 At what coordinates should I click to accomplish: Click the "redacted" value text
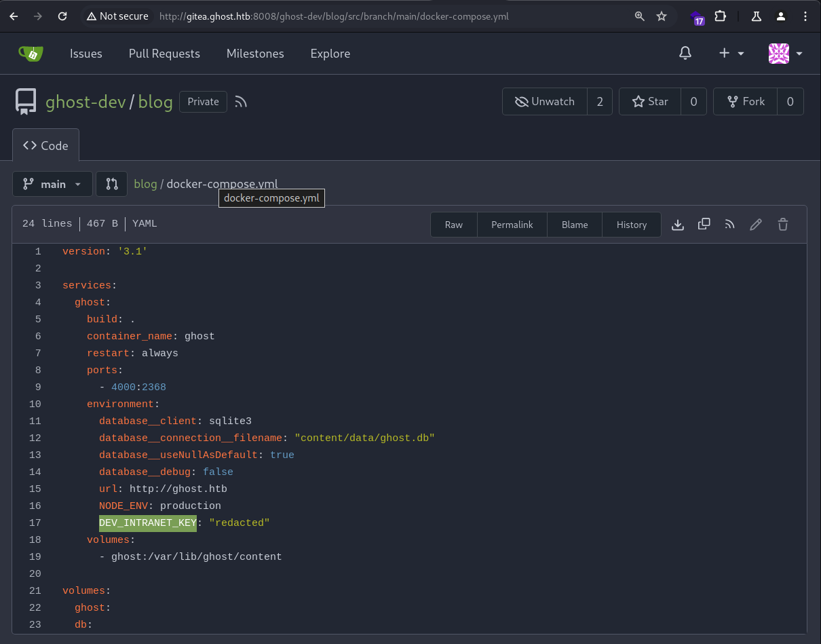click(x=240, y=523)
